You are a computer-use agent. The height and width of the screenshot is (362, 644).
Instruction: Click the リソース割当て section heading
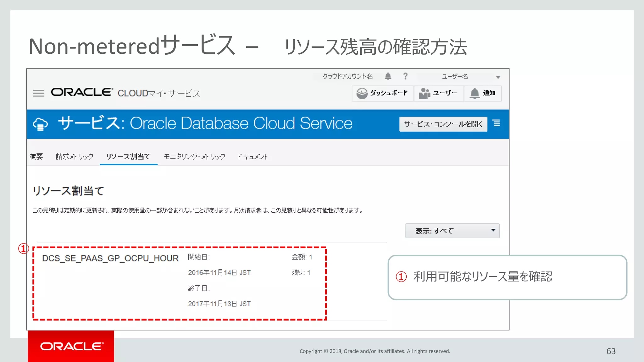(x=68, y=191)
